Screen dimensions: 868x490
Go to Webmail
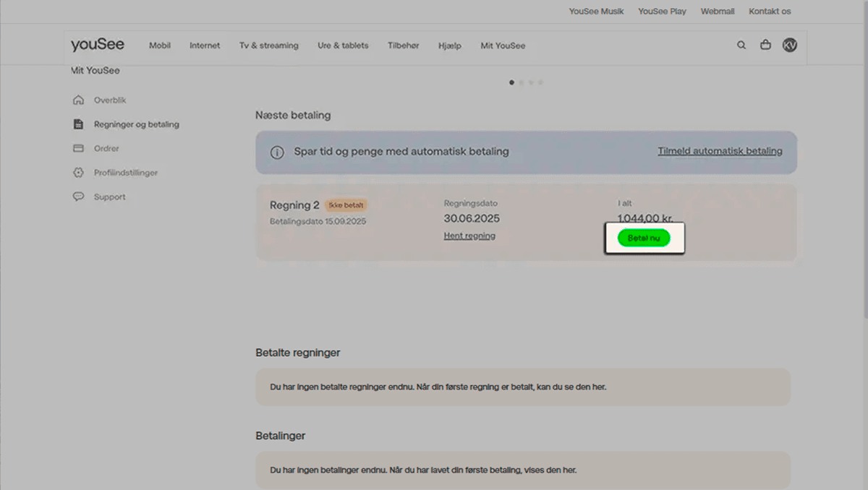(718, 12)
